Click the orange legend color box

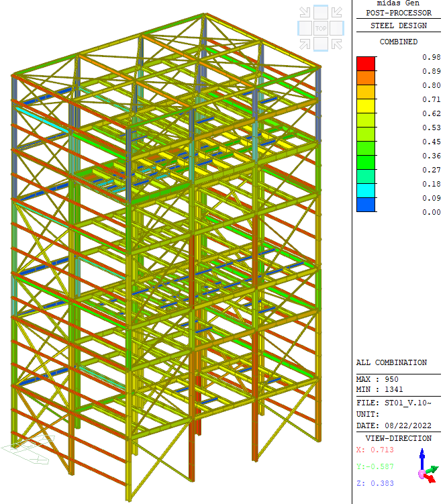click(x=366, y=78)
